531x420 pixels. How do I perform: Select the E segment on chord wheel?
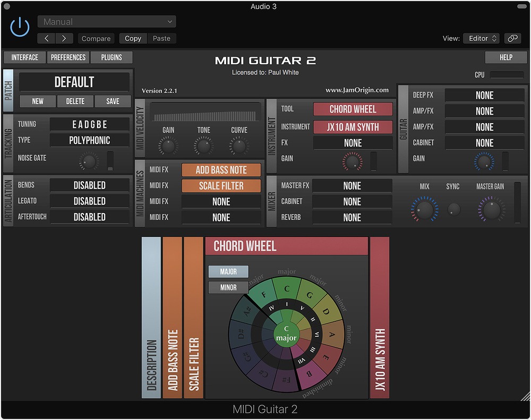326,357
